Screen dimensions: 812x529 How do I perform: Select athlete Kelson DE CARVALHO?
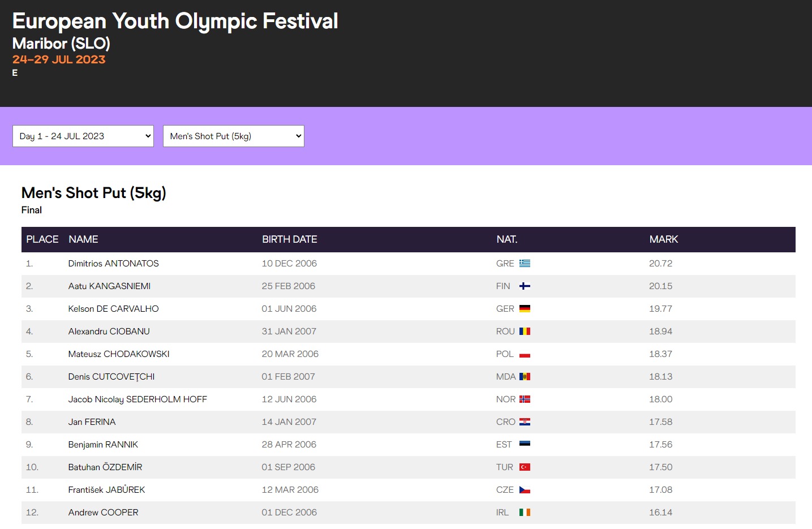(x=114, y=308)
